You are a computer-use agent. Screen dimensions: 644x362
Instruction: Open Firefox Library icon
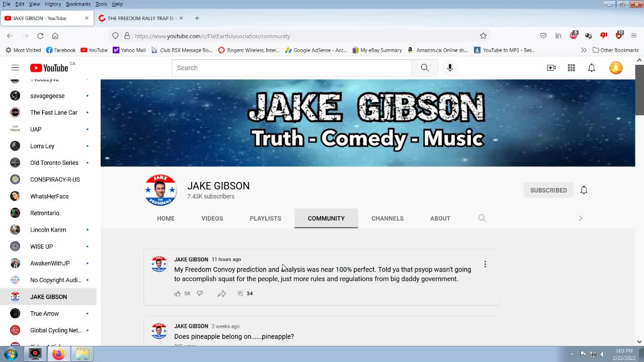[x=558, y=36]
